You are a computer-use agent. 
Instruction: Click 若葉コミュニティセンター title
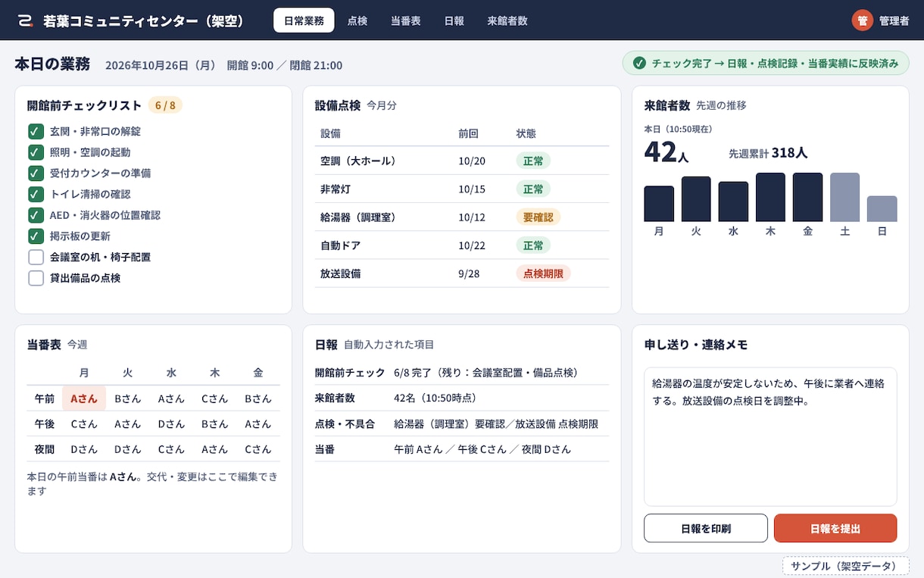coord(144,20)
